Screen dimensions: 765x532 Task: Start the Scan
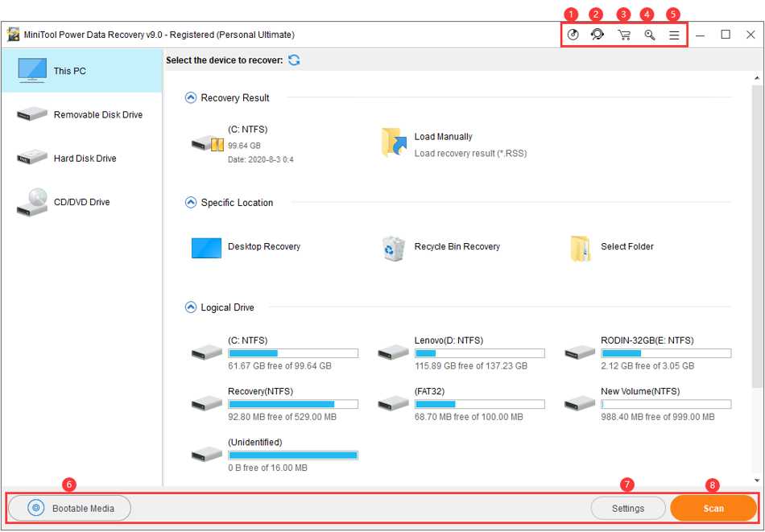pyautogui.click(x=713, y=508)
